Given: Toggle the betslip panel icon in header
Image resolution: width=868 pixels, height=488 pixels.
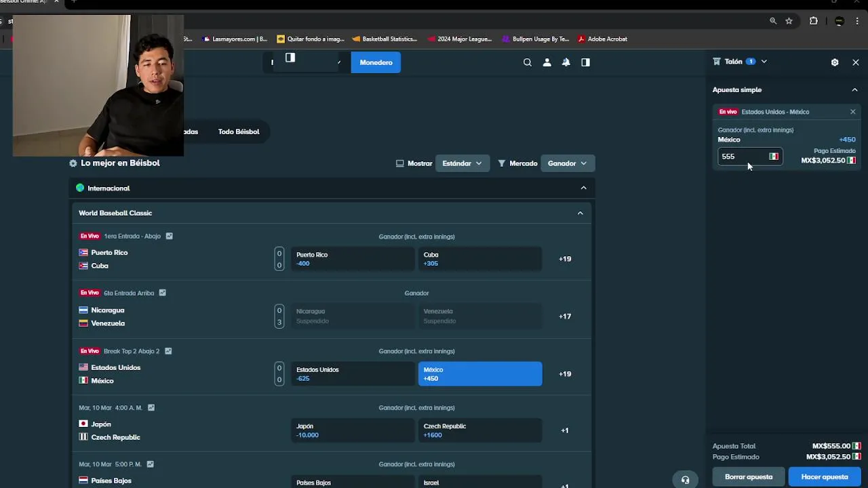Looking at the screenshot, I should click(x=585, y=62).
